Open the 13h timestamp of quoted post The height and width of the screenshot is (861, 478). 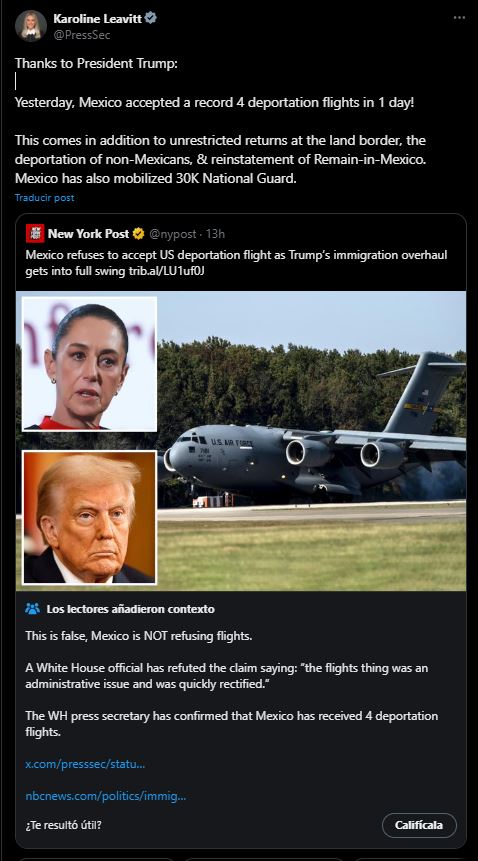point(215,234)
